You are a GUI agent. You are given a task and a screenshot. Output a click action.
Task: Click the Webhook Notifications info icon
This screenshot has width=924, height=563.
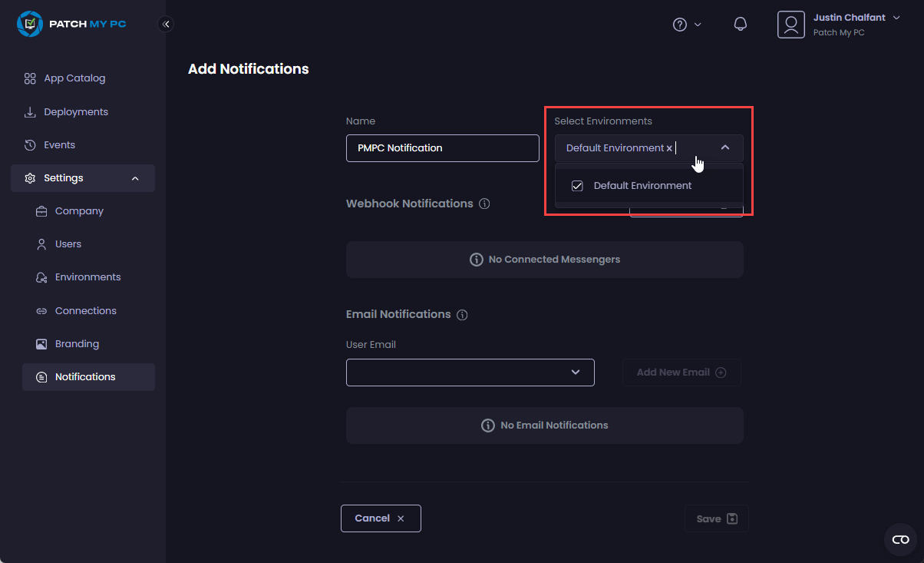[484, 204]
